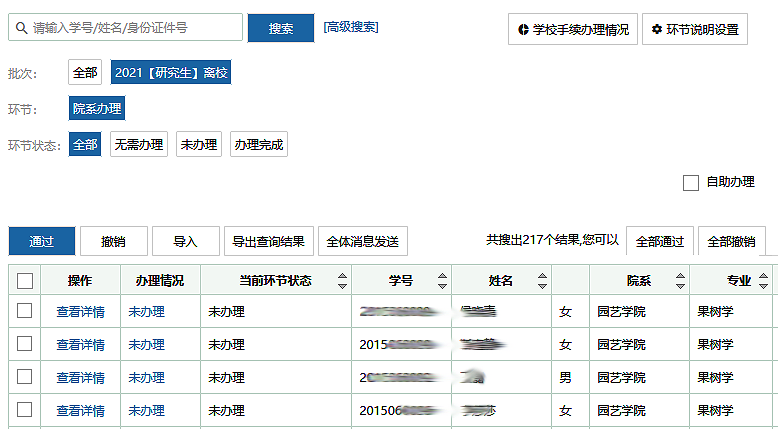Viewport: 778px width, 429px height.
Task: Open 环节说明设置 button
Action: (x=695, y=29)
